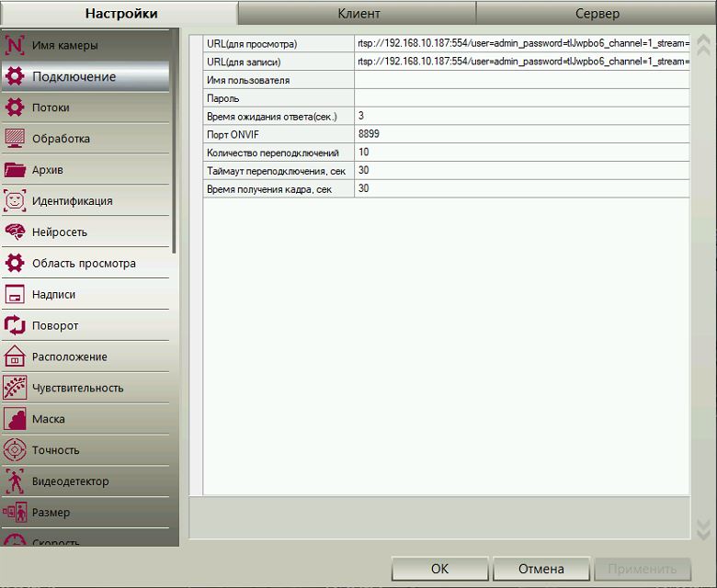Select the 'Порт ONVIF' property label
This screenshot has height=588, width=717.
[233, 134]
